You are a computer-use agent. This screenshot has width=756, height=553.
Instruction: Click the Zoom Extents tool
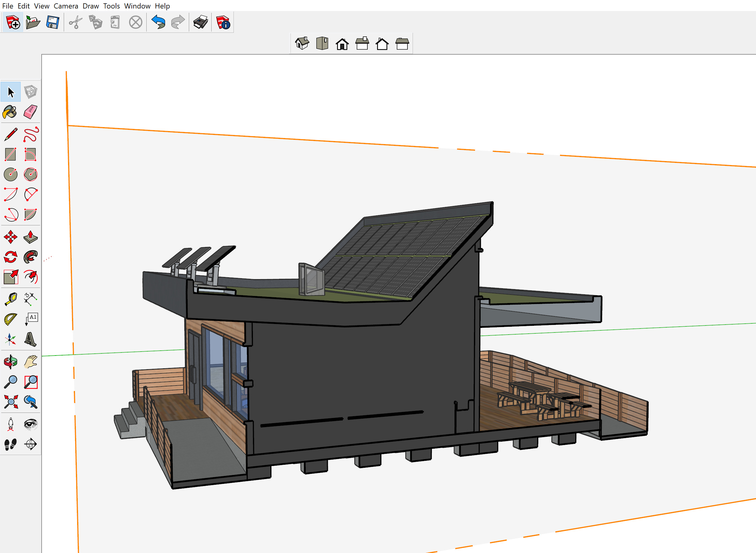[10, 402]
